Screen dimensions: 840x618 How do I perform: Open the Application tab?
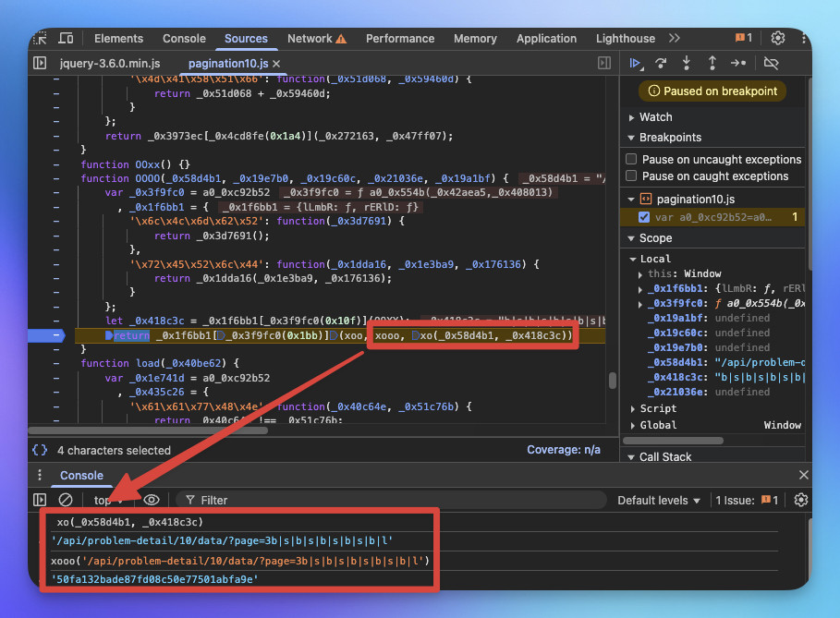(546, 39)
